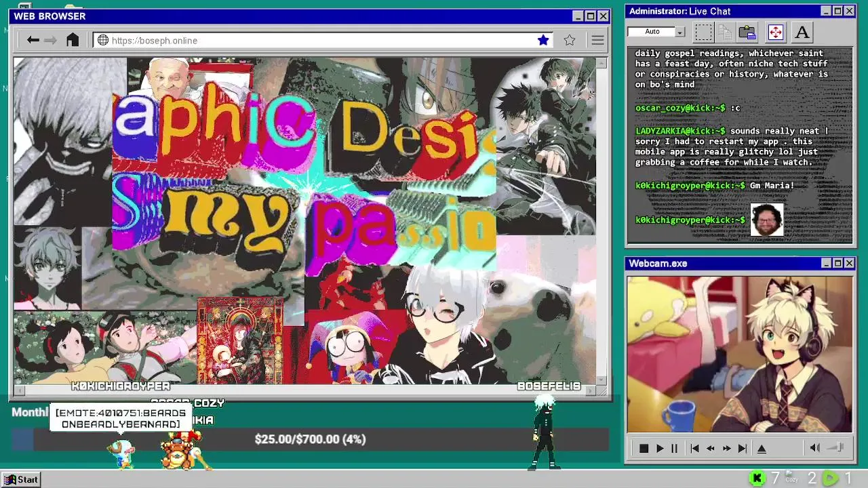868x488 pixels.
Task: Click the green Rumble play icon in taskbar
Action: pos(830,479)
